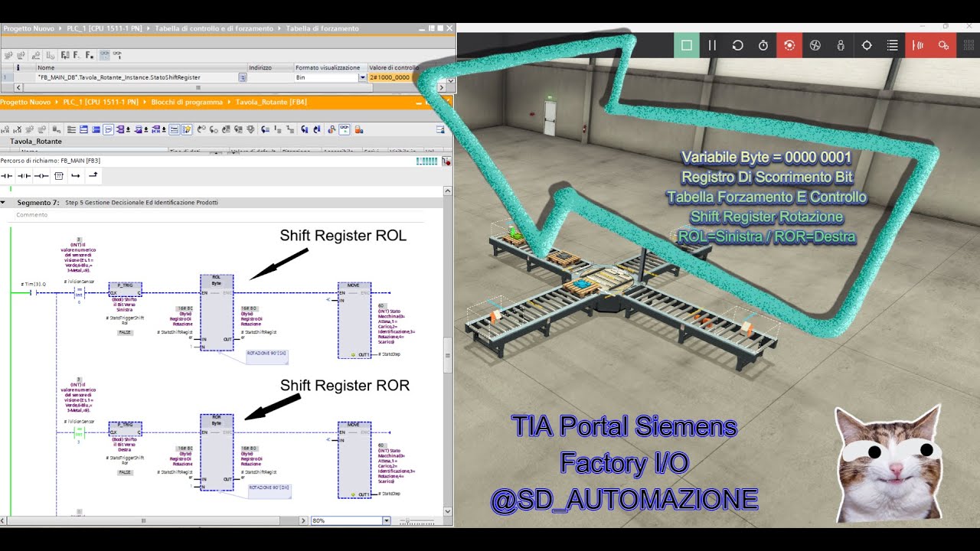Toggle the glasses monitor-all icon in force table
This screenshot has height=551, width=980.
(x=105, y=55)
